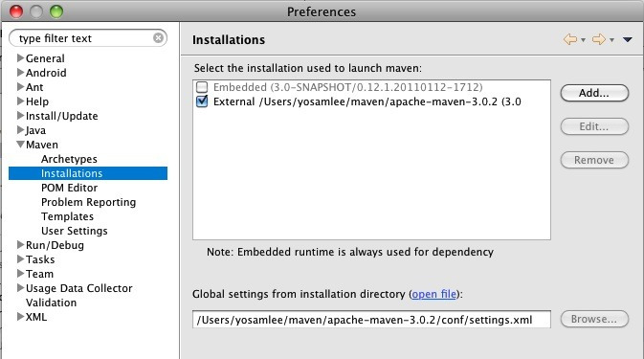Image resolution: width=644 pixels, height=359 pixels.
Task: Open the back history dropdown arrow
Action: click(x=583, y=40)
